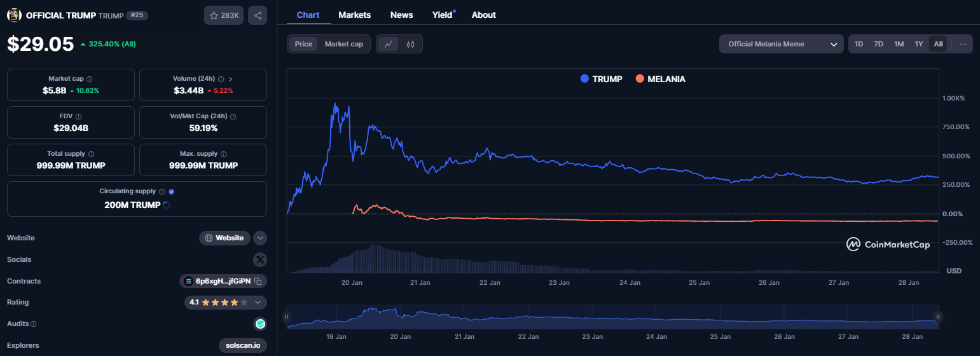Viewport: 980px width, 356px height.
Task: Add TRUMP to watchlist with star button
Action: [x=224, y=15]
